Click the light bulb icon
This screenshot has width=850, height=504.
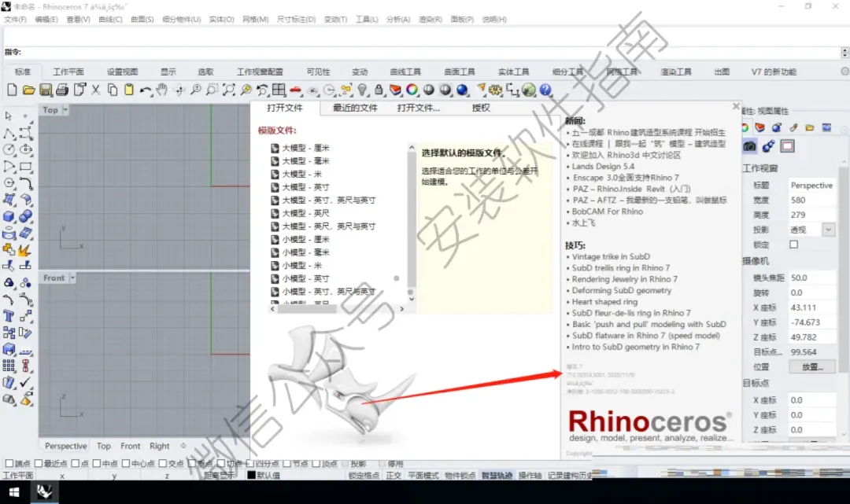click(x=362, y=90)
